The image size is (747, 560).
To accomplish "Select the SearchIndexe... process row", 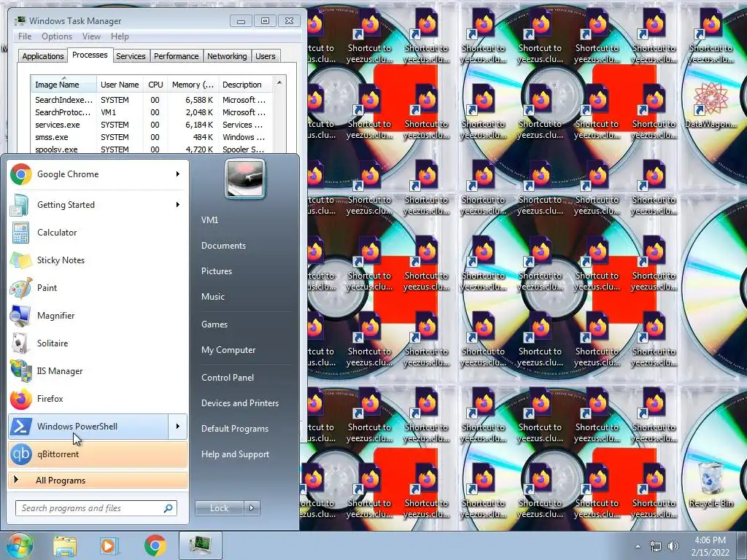I will click(152, 100).
